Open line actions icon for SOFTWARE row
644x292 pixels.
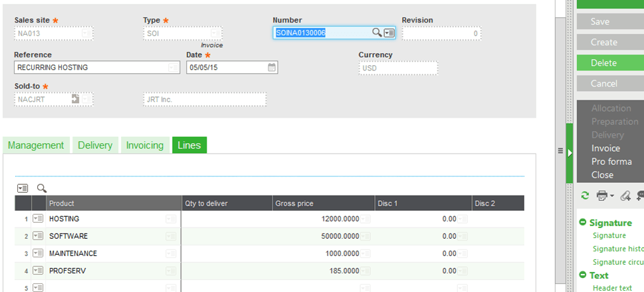click(x=38, y=235)
